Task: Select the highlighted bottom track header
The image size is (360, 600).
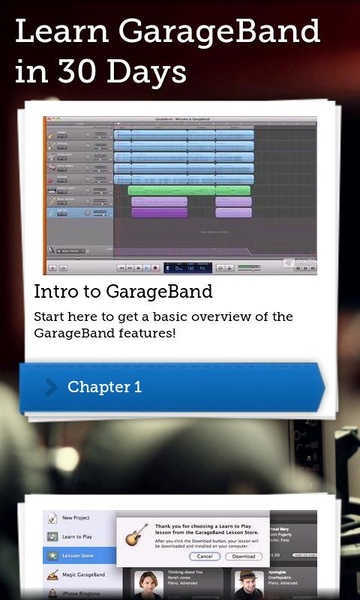Action: [x=80, y=213]
